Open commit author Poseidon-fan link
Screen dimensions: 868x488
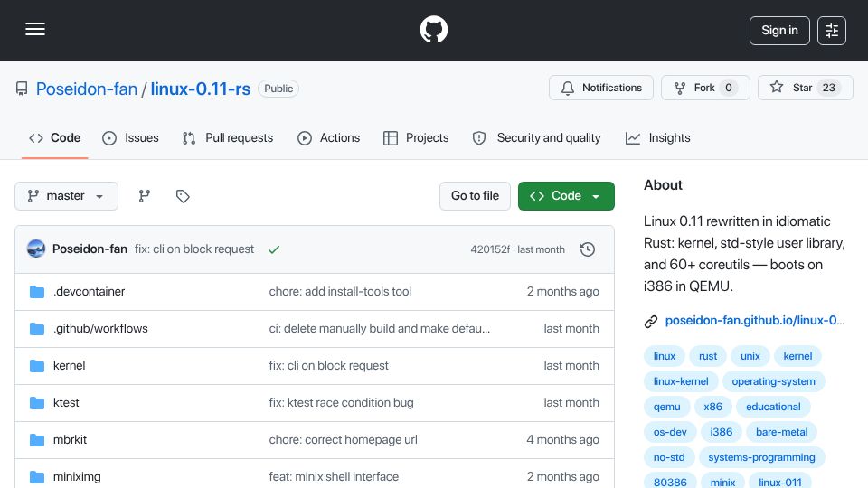click(90, 249)
